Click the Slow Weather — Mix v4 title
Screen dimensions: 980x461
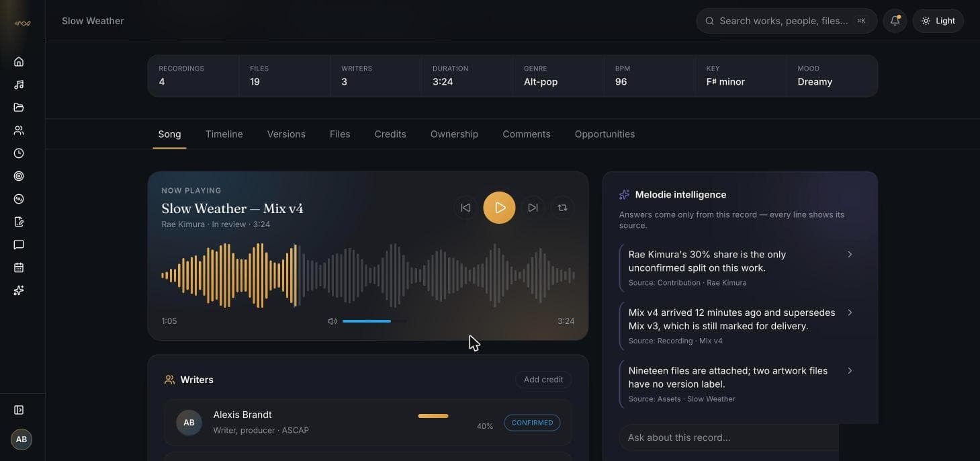[232, 208]
